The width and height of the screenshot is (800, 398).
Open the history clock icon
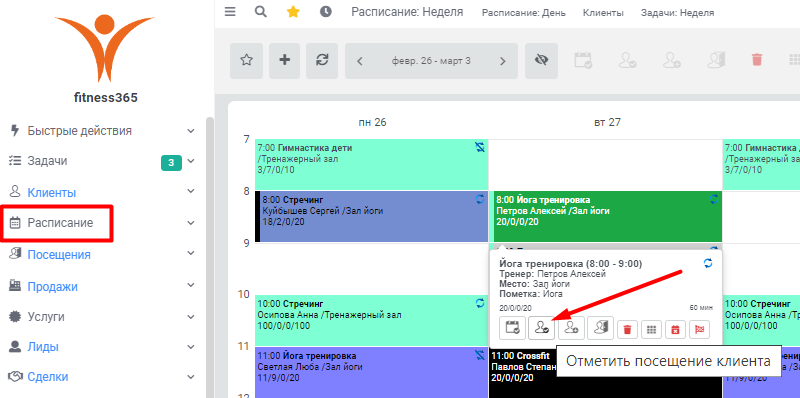(326, 12)
